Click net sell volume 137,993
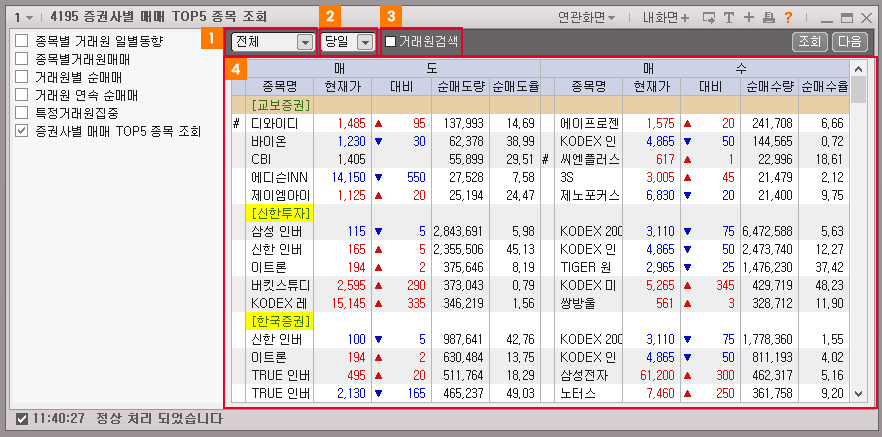882x437 pixels. [464, 123]
